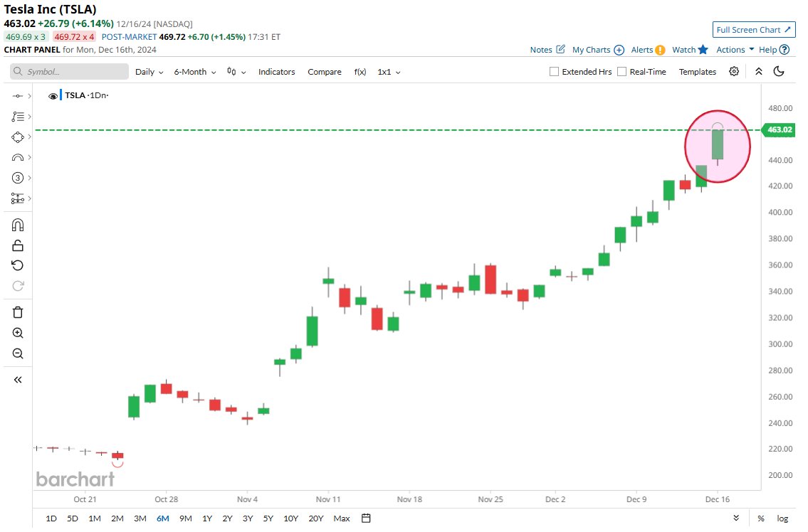The width and height of the screenshot is (808, 532).
Task: Open My Charts link
Action: [598, 50]
